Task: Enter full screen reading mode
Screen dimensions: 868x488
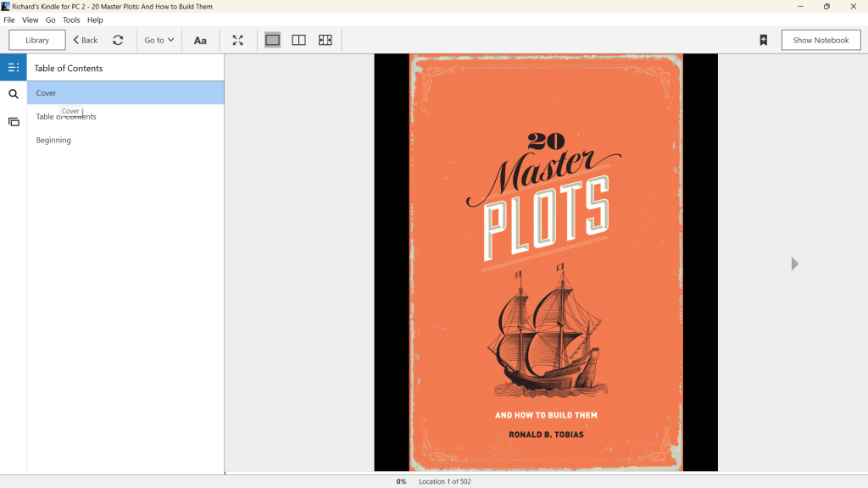Action: coord(238,40)
